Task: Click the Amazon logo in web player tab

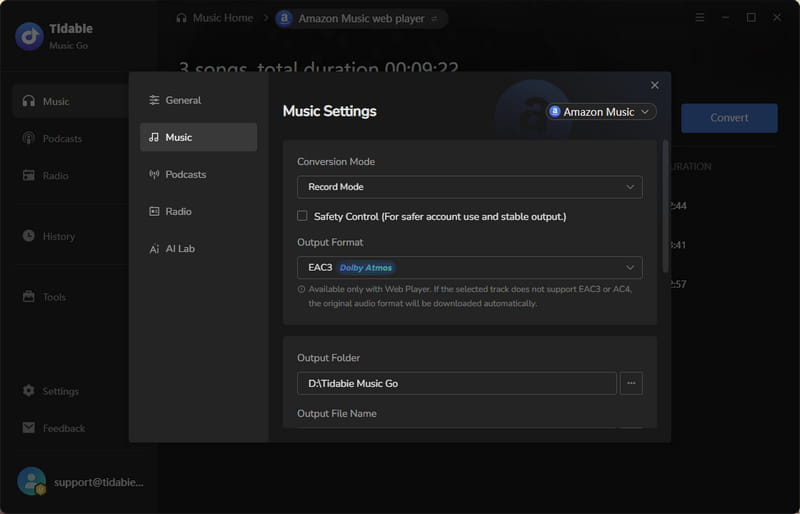Action: point(284,19)
